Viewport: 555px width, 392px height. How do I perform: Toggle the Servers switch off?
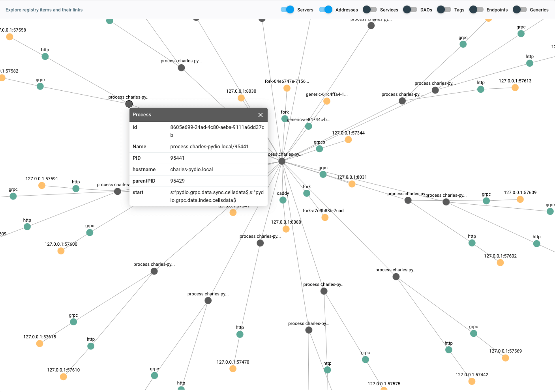click(287, 9)
